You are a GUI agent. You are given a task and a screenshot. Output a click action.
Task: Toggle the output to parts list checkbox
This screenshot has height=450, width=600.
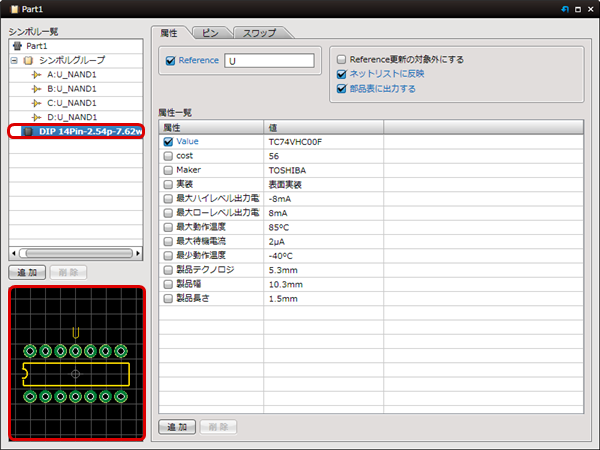341,89
